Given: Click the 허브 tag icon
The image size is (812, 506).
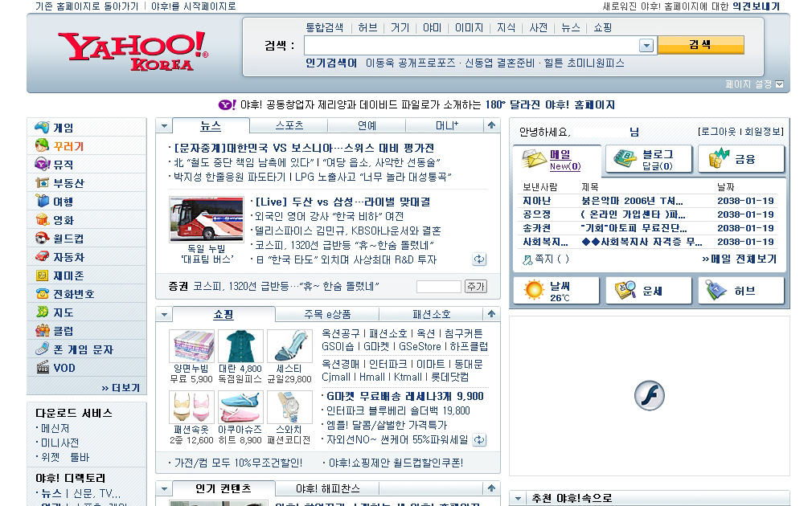Looking at the screenshot, I should click(716, 290).
